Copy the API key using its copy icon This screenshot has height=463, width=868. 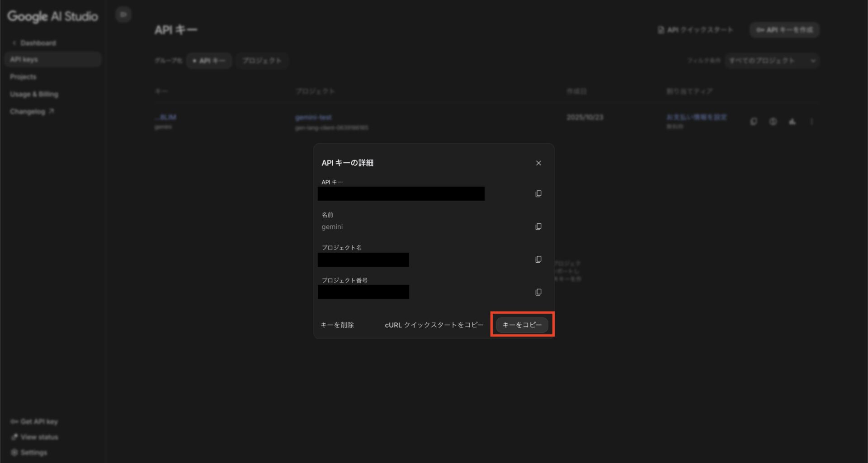coord(538,194)
